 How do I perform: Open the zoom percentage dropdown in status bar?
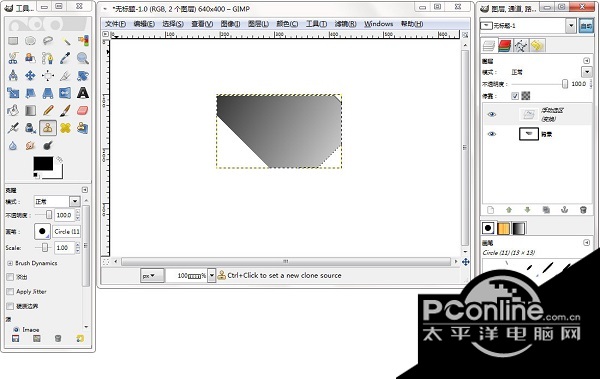[x=212, y=275]
